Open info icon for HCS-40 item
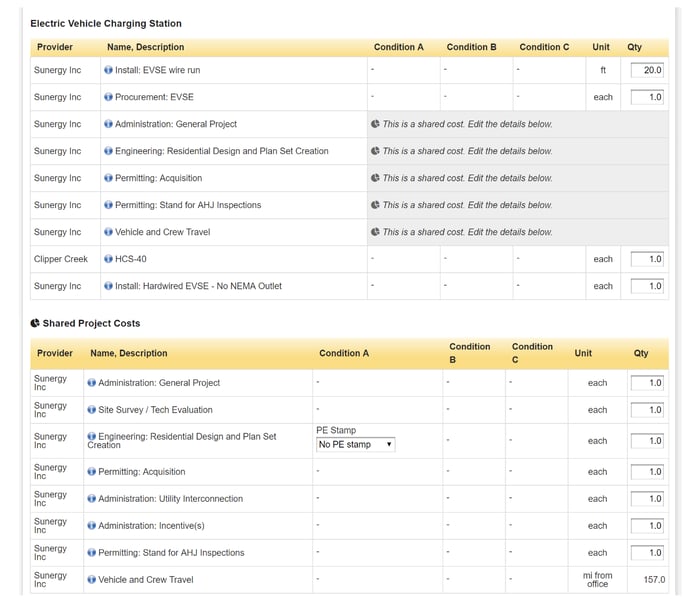 point(108,259)
